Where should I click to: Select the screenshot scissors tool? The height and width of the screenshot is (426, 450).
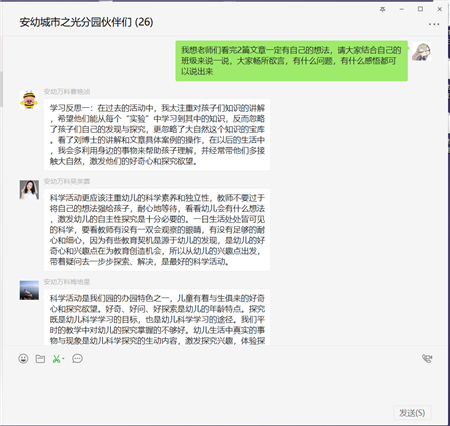click(x=56, y=359)
